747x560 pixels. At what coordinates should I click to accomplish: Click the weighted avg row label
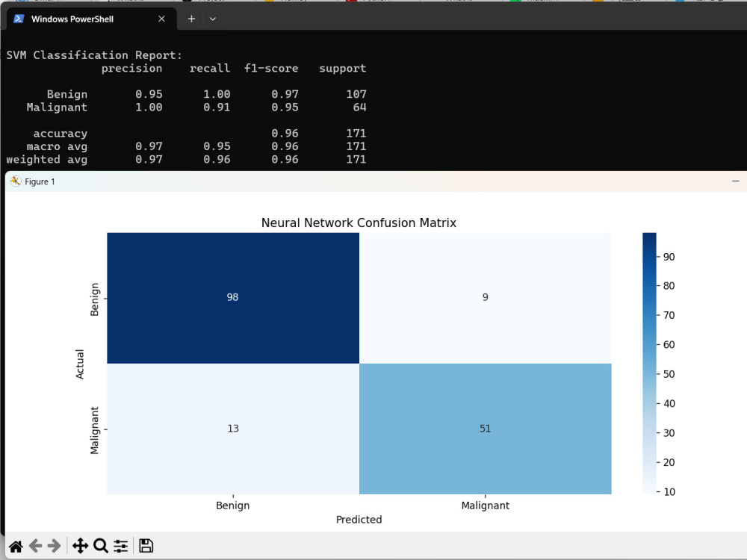[46, 160]
